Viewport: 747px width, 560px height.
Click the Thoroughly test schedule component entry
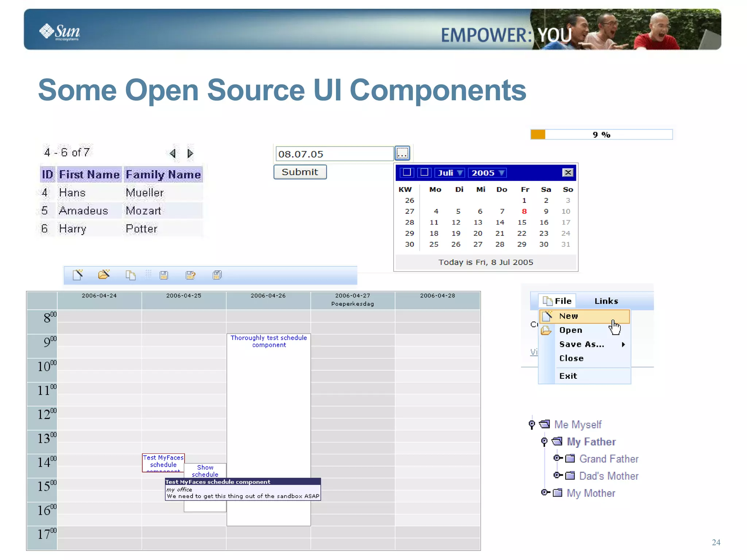tap(269, 430)
